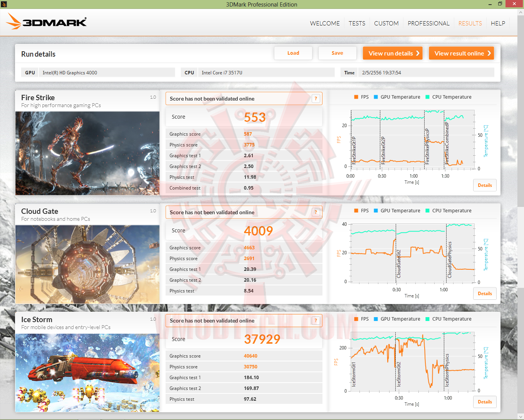524x420 pixels.
Task: Click the Fire Strike score 553
Action: (x=255, y=117)
